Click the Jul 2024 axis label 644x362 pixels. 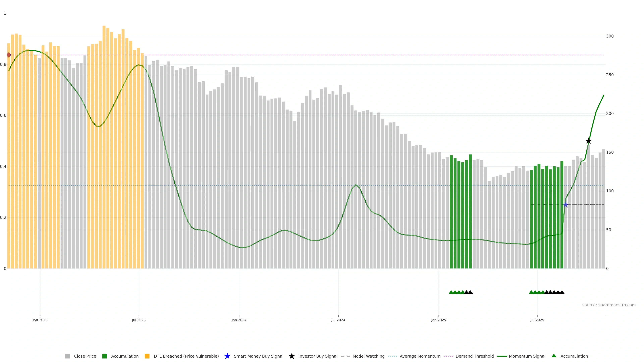click(x=338, y=320)
